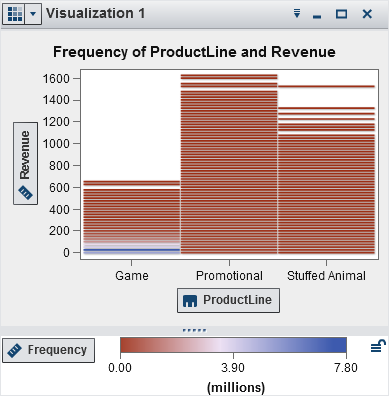Minimize the Visualization 1 window
Viewport: 389px width, 396px height.
pos(317,16)
